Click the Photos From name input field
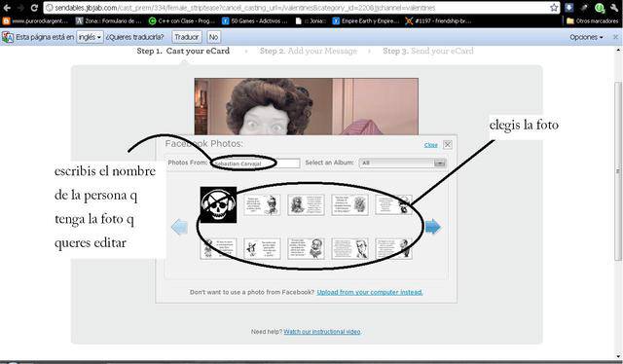The width and height of the screenshot is (623, 364). [x=255, y=163]
